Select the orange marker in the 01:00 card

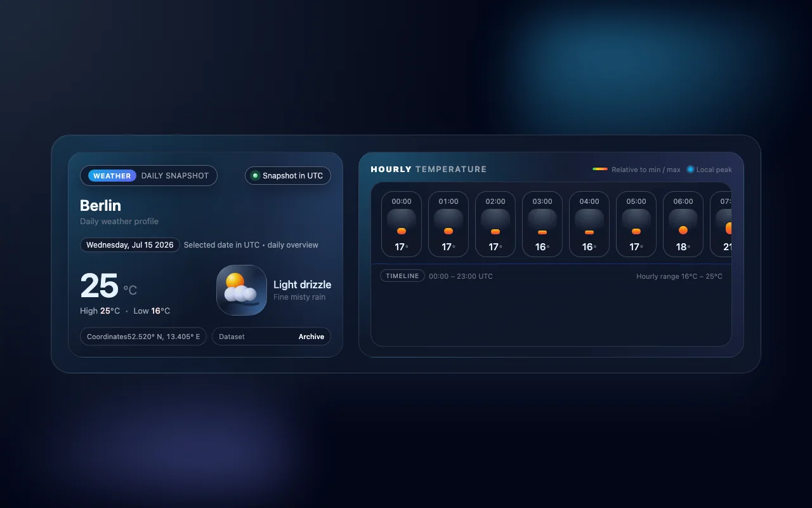pos(449,231)
